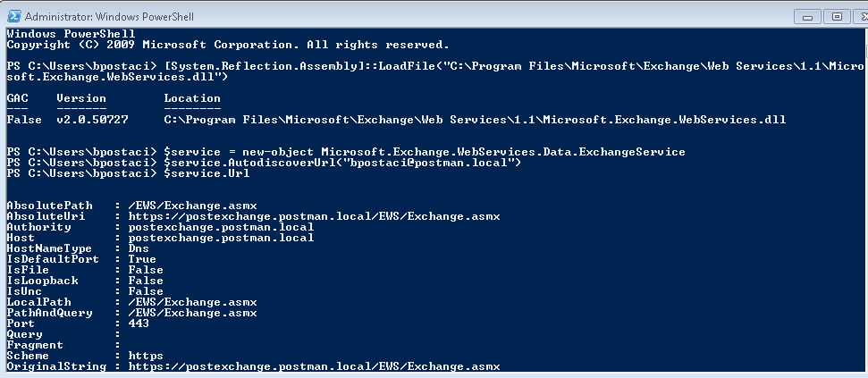This screenshot has width=868, height=378.
Task: Click the Location column header
Action: 192,98
